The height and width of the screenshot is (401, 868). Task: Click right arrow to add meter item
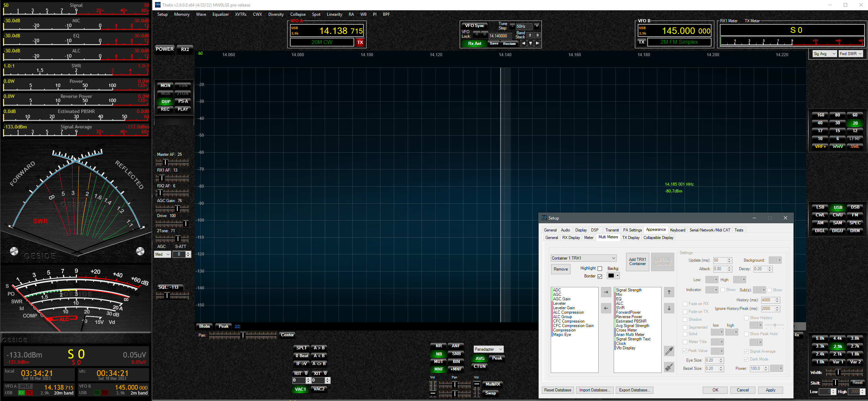coord(606,292)
